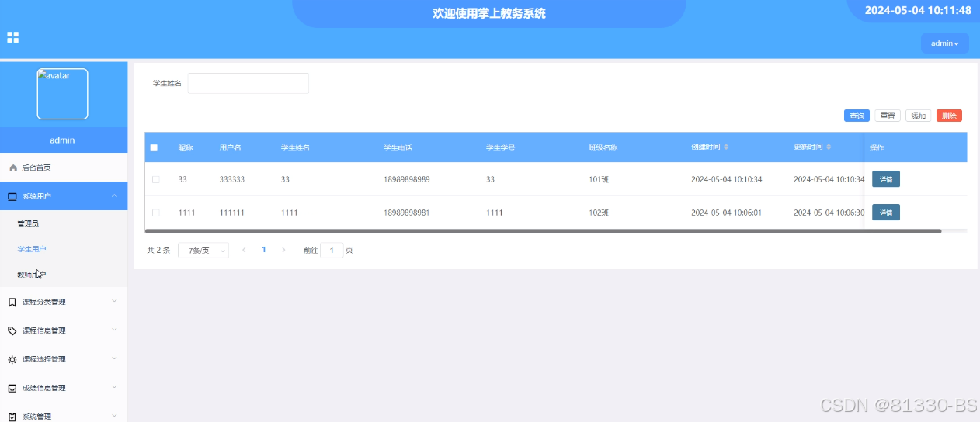Click the inbox icon beside 成绩信息管理
Viewport: 980px width, 422px height.
[12, 388]
